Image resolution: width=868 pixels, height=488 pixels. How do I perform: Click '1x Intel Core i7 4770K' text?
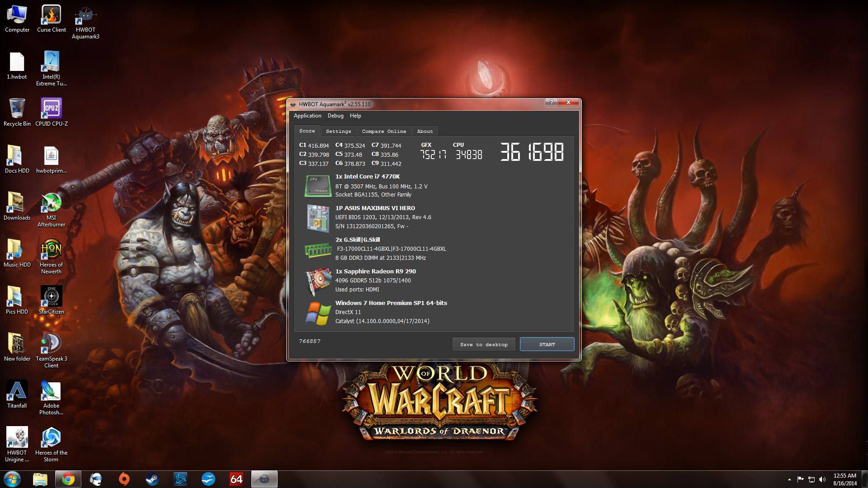368,177
